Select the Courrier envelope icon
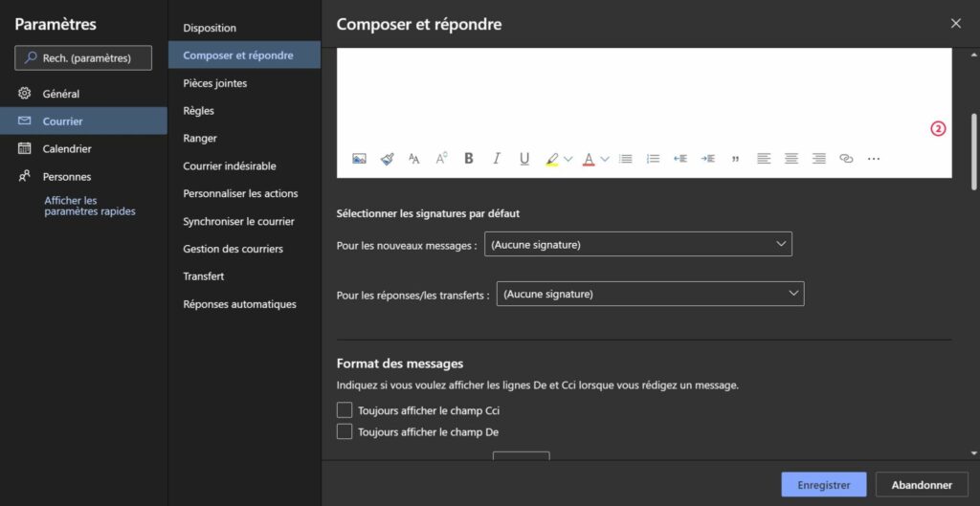Screen dimensions: 980x506 (24, 121)
